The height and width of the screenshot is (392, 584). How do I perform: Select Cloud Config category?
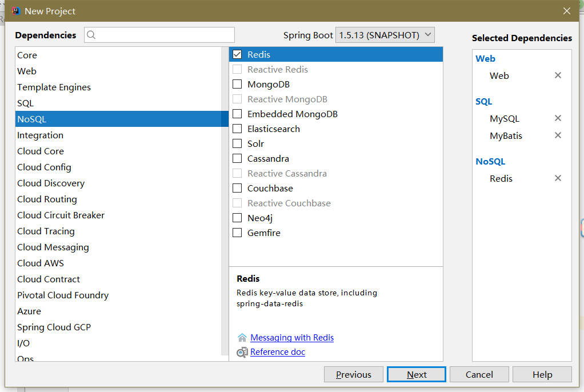click(x=118, y=167)
